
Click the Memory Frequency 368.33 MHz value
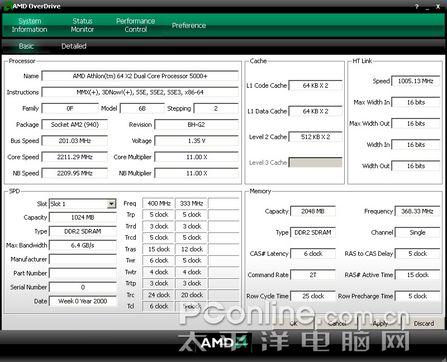417,211
